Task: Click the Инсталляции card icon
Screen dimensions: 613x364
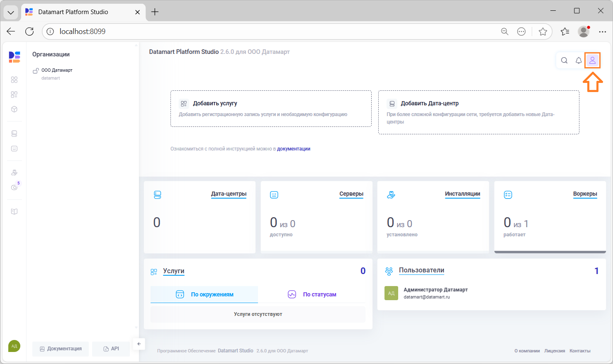Action: [391, 194]
